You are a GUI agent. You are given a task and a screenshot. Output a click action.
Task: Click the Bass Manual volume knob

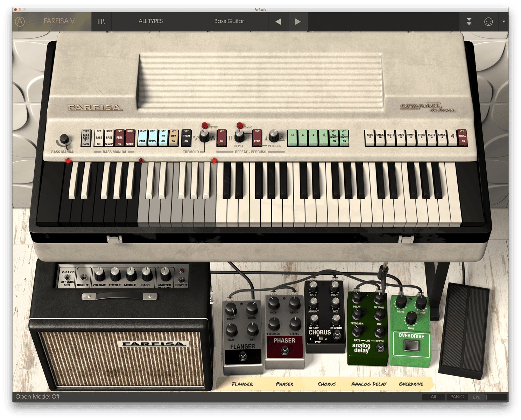pos(65,139)
